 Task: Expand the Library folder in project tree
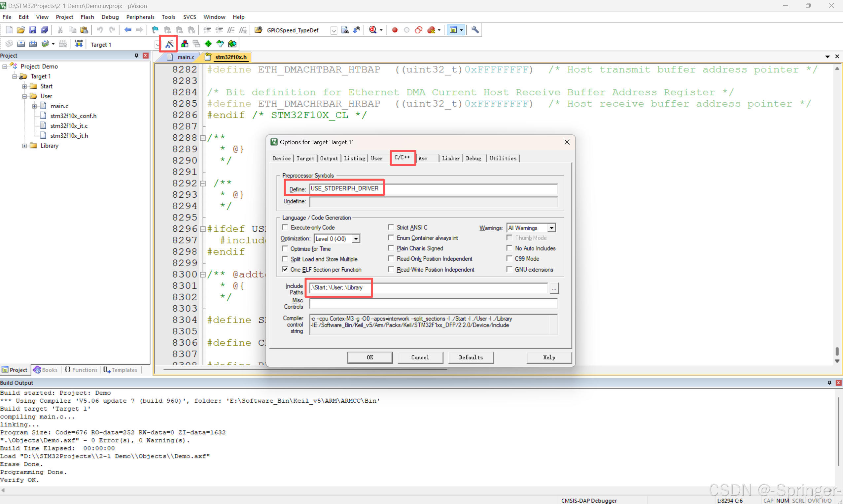pyautogui.click(x=24, y=146)
